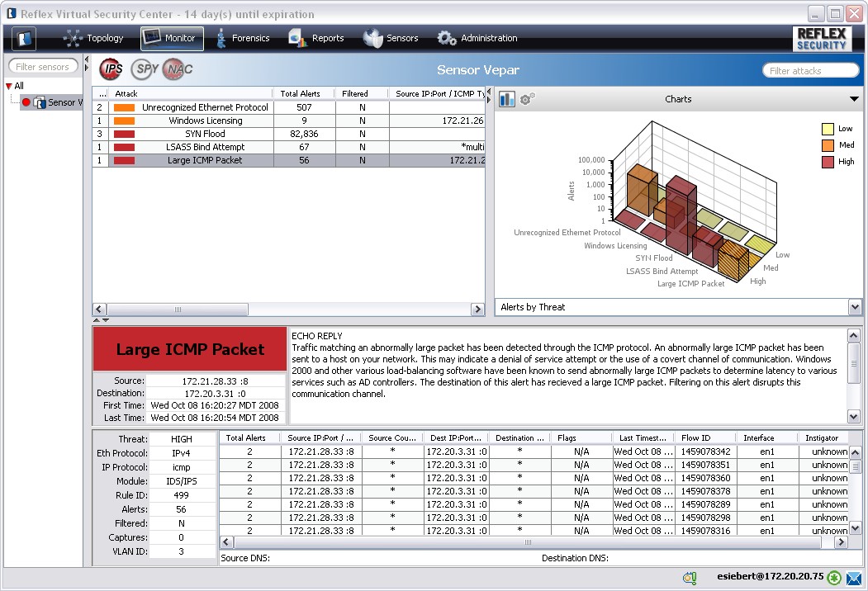This screenshot has height=591, width=868.
Task: Click the bar chart icon in Charts
Action: tap(507, 99)
